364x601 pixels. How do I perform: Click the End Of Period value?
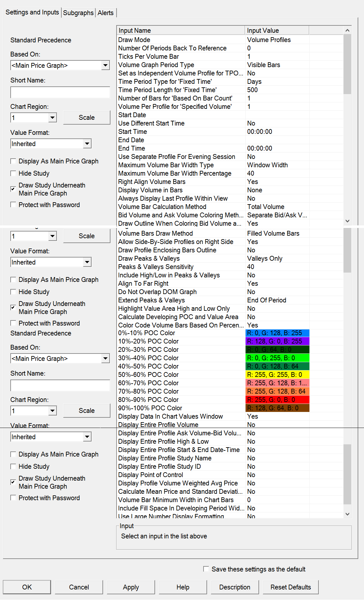(267, 300)
